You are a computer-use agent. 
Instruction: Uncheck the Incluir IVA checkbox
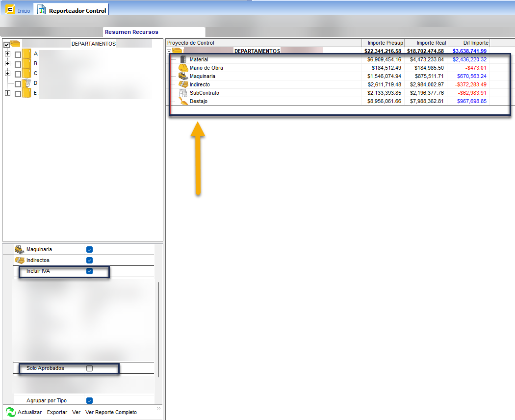(89, 271)
